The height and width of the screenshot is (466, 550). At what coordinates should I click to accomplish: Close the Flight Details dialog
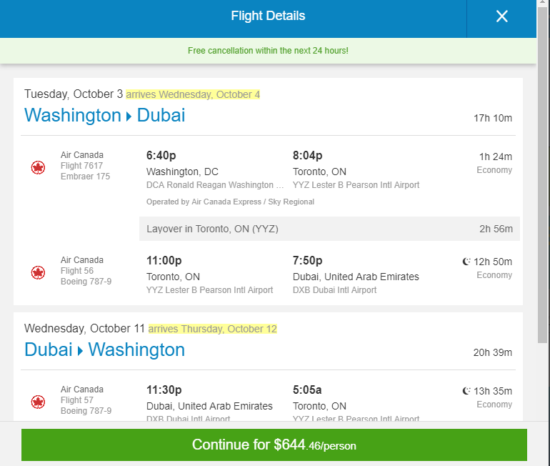click(502, 16)
